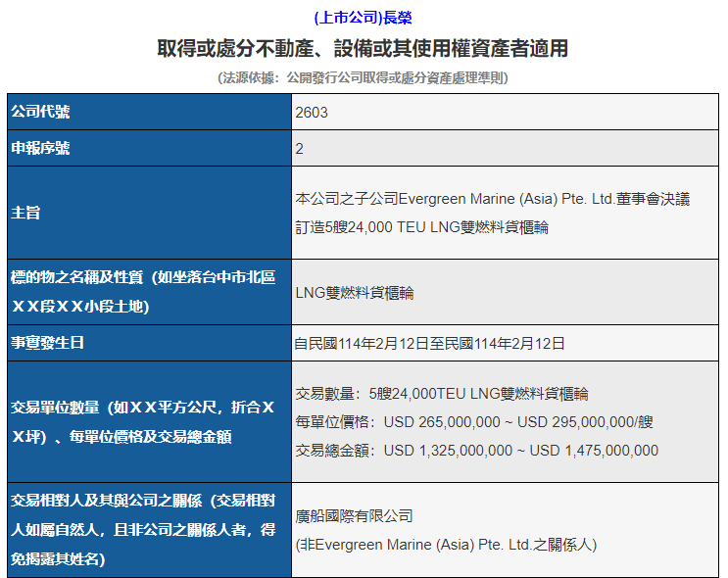Select the 申報序號 value 2
The height and width of the screenshot is (578, 728).
300,149
